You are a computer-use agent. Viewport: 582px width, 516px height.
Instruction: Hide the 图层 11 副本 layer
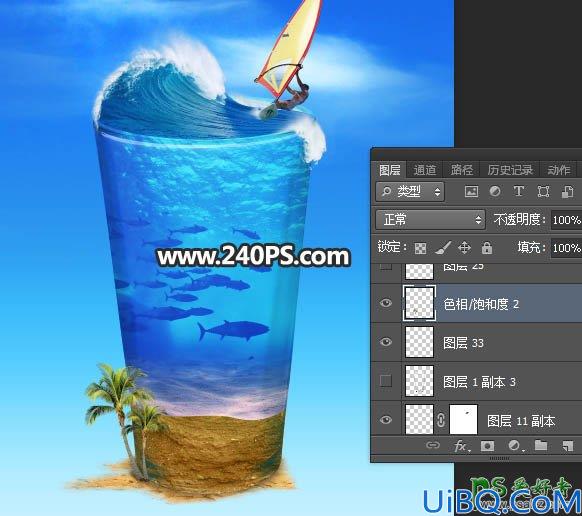click(386, 420)
